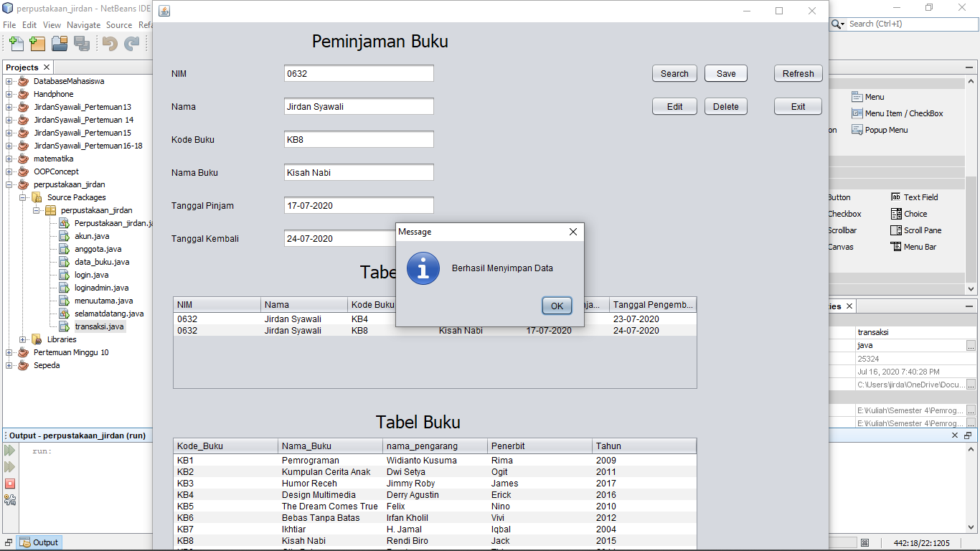Click the New File toolbar icon
The image size is (980, 551).
[15, 44]
